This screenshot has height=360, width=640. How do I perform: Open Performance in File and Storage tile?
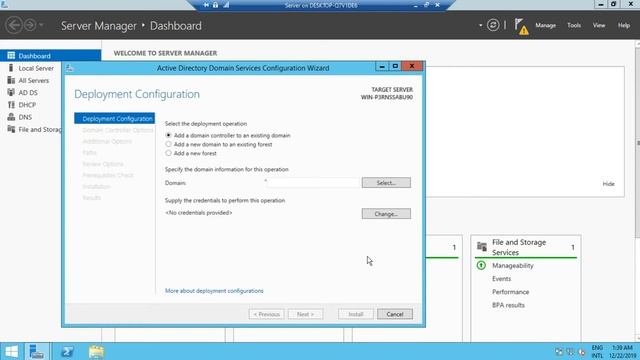pos(510,292)
